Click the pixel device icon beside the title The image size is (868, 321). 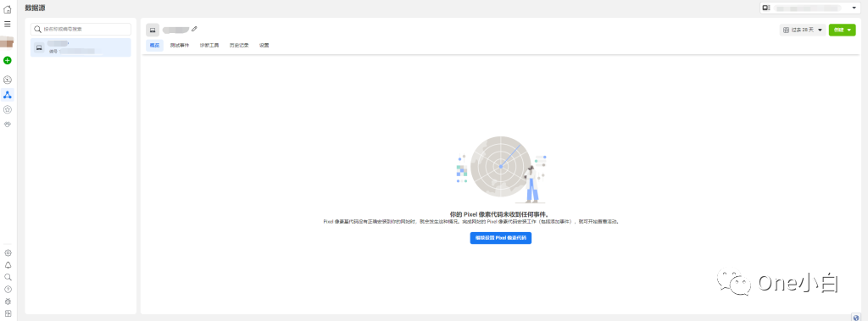[153, 30]
